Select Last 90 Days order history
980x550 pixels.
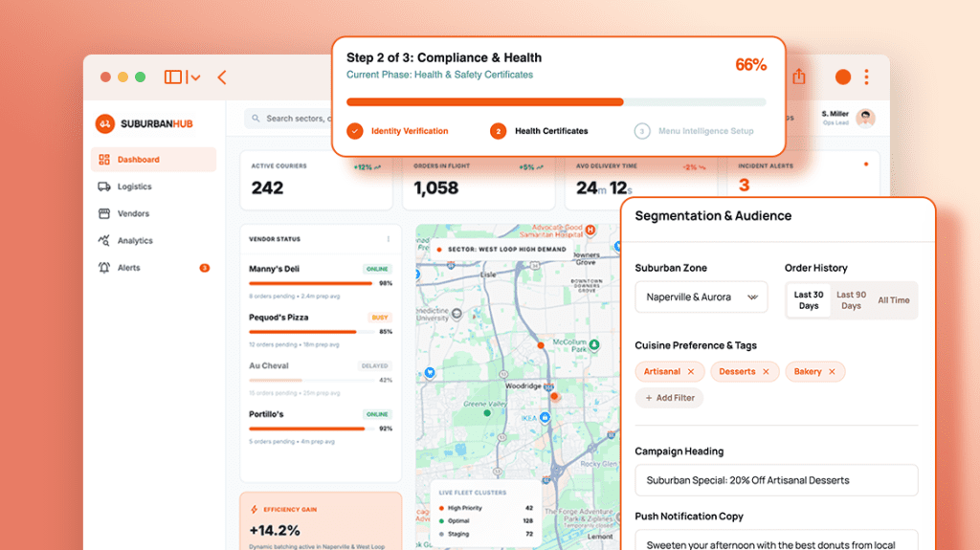tap(851, 300)
